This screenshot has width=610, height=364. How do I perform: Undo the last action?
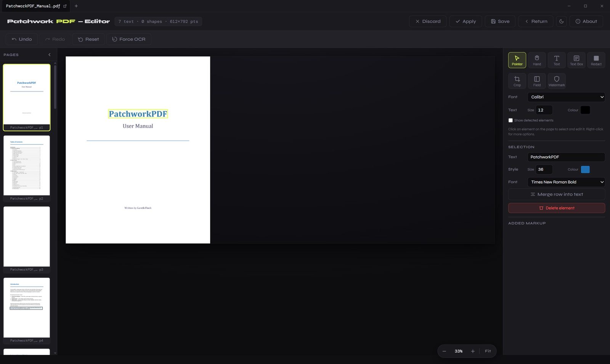(x=22, y=39)
